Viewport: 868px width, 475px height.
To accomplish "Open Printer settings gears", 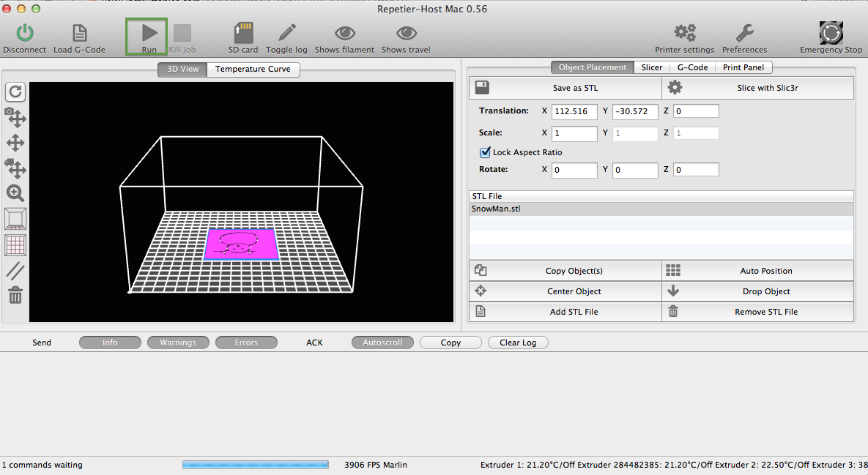I will coord(685,33).
